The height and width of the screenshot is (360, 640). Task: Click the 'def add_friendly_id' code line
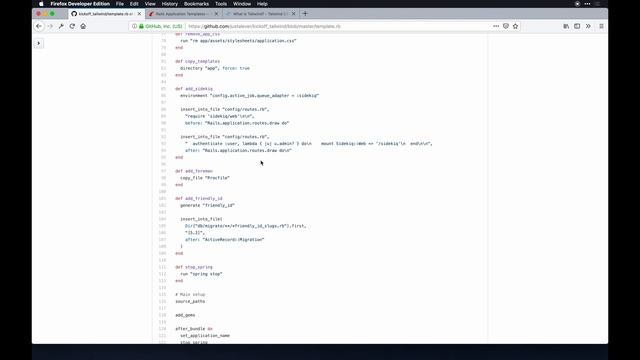click(x=199, y=198)
